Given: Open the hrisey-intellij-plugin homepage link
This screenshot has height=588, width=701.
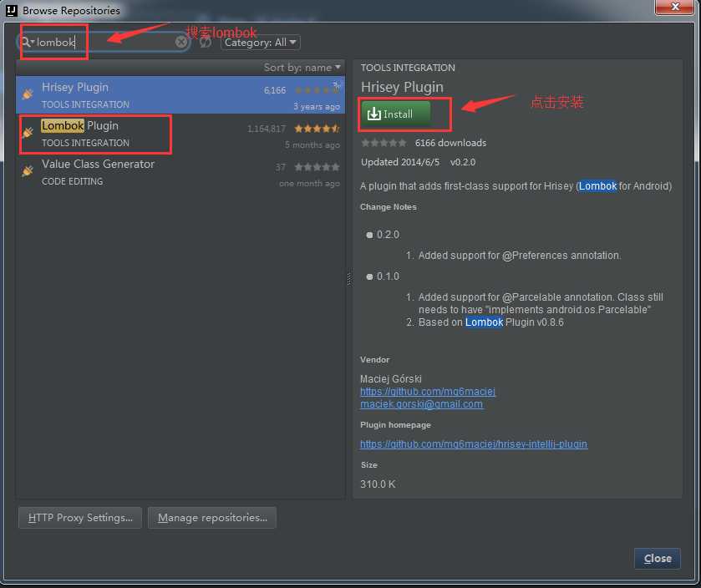Looking at the screenshot, I should (474, 444).
